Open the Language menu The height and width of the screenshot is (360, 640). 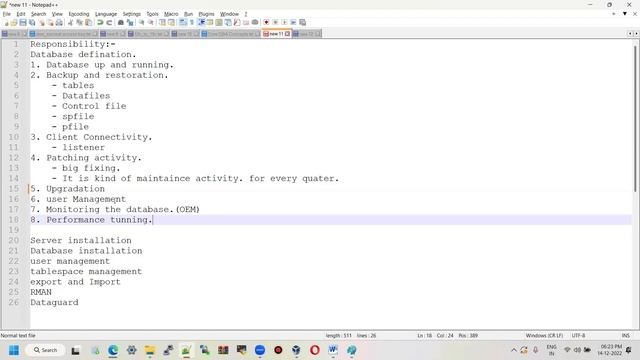tap(106, 14)
